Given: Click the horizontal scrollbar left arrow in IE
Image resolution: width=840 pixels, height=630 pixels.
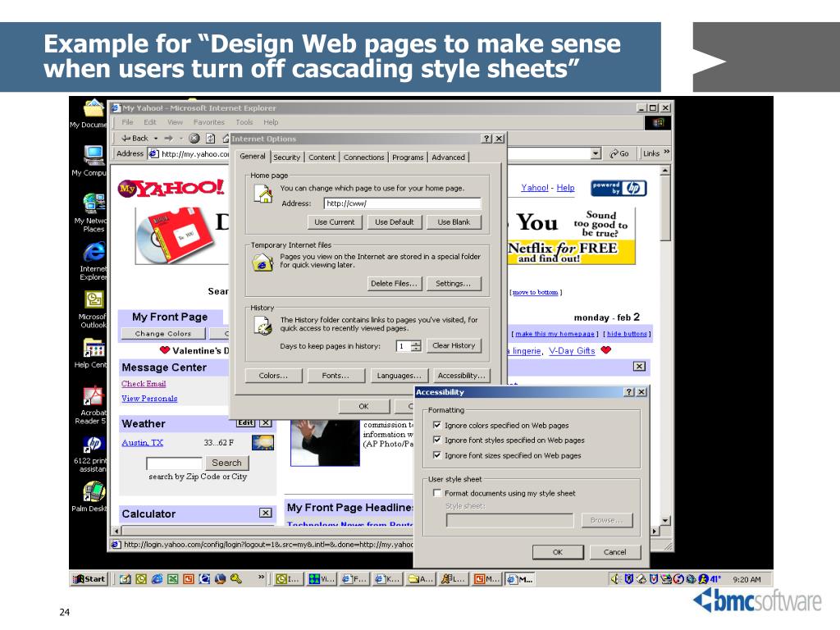Looking at the screenshot, I should coord(116,531).
